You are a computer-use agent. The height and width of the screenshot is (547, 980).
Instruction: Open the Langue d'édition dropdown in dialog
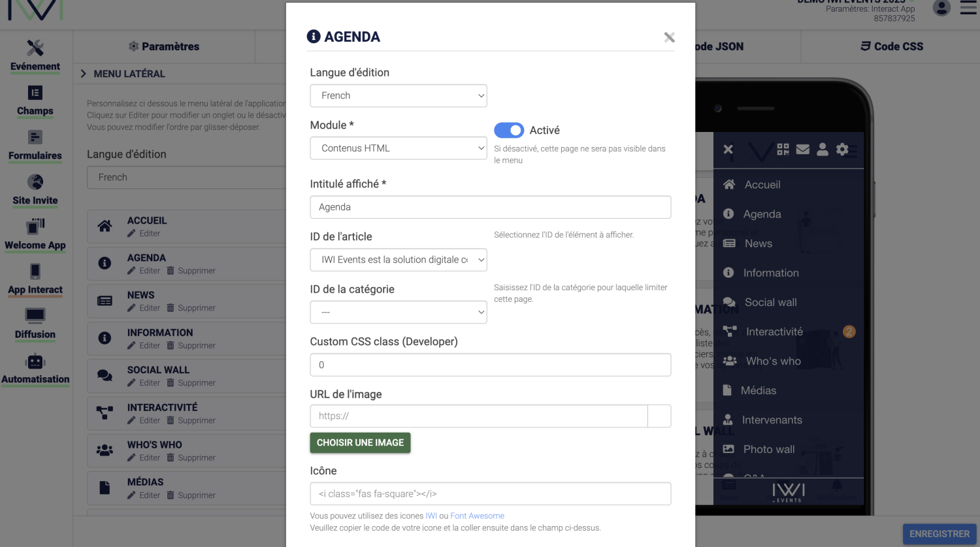pyautogui.click(x=399, y=95)
